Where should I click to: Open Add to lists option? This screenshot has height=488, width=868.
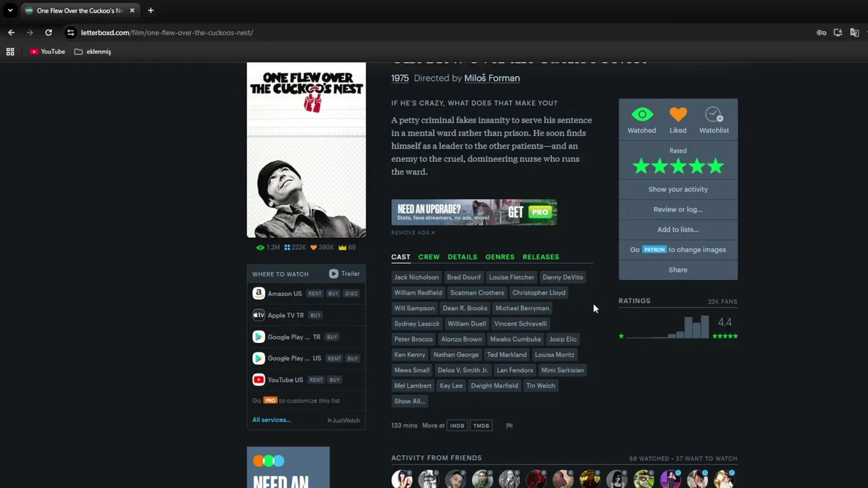pyautogui.click(x=677, y=229)
